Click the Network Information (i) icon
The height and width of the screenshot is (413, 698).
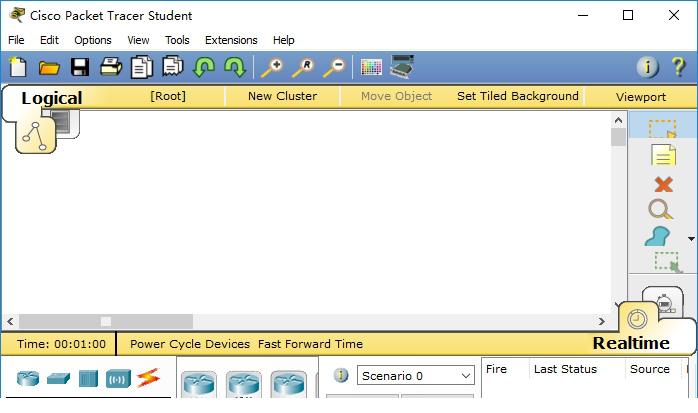coord(647,67)
